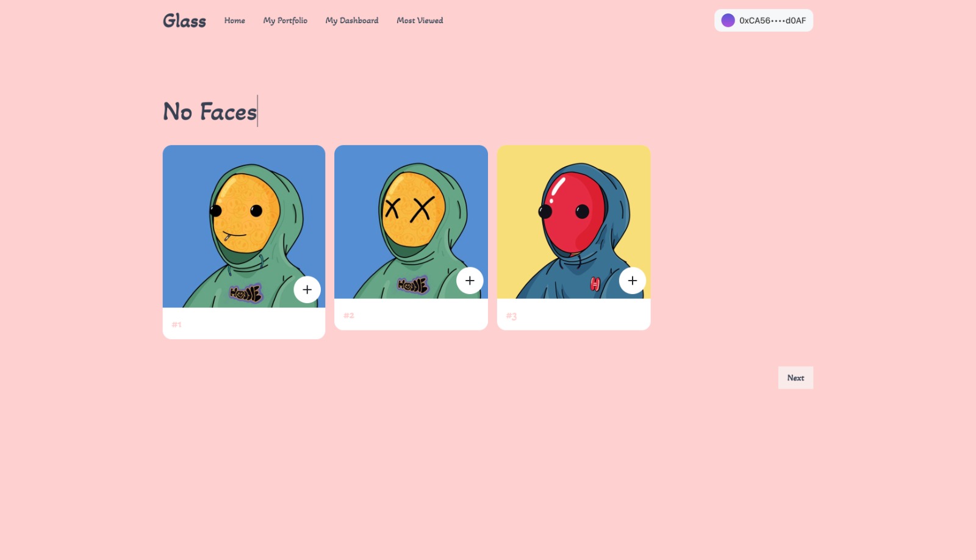This screenshot has height=560, width=976.
Task: Open My Dashboard page
Action: [x=351, y=21]
